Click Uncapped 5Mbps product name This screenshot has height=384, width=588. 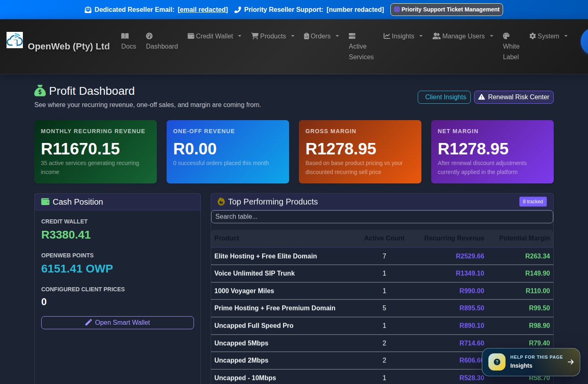[241, 343]
